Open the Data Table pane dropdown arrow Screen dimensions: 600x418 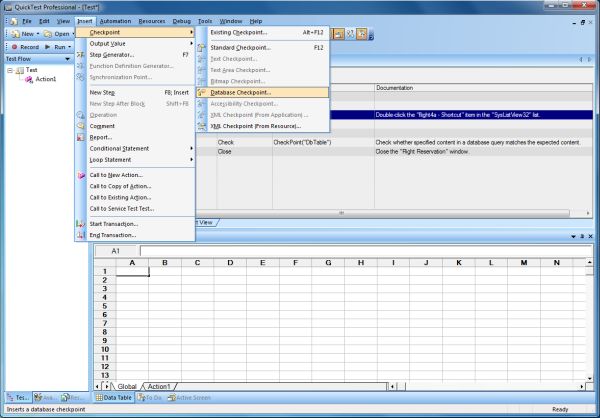[573, 237]
